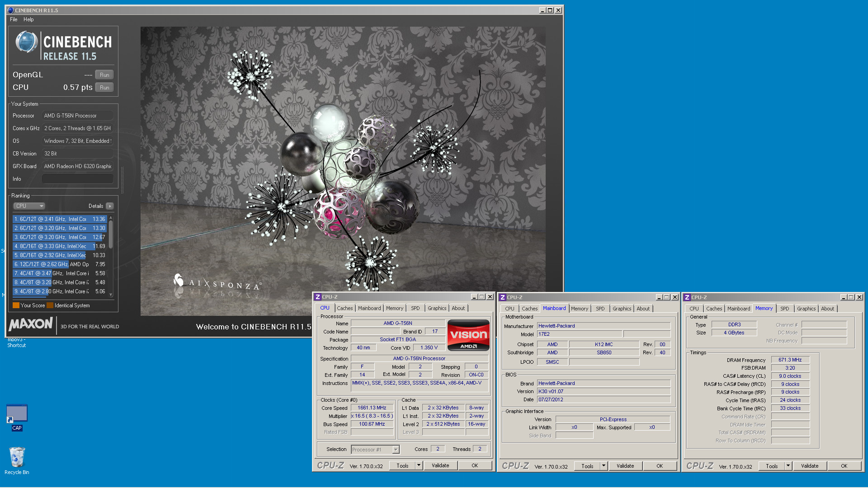Run the OpenGL benchmark
This screenshot has height=488, width=868.
click(104, 75)
